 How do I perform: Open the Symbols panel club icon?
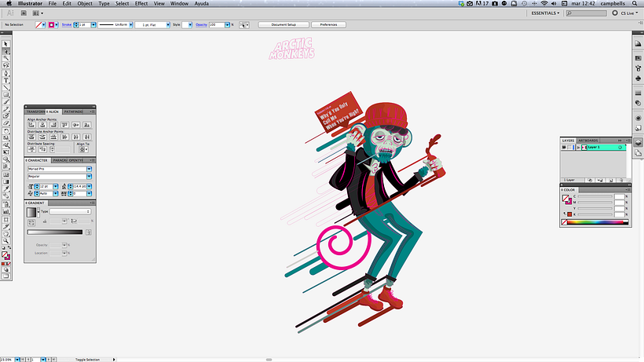(638, 78)
